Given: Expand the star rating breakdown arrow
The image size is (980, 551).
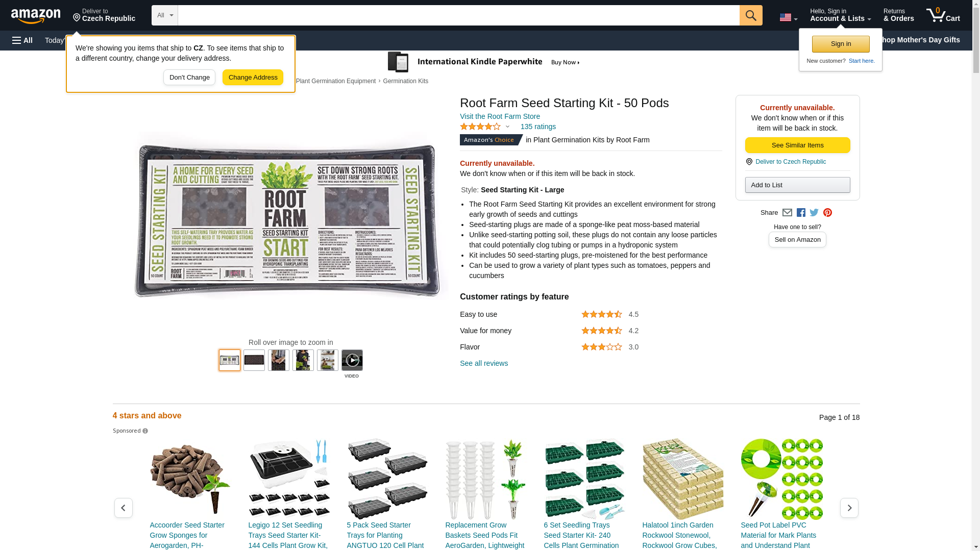Looking at the screenshot, I should 507,127.
